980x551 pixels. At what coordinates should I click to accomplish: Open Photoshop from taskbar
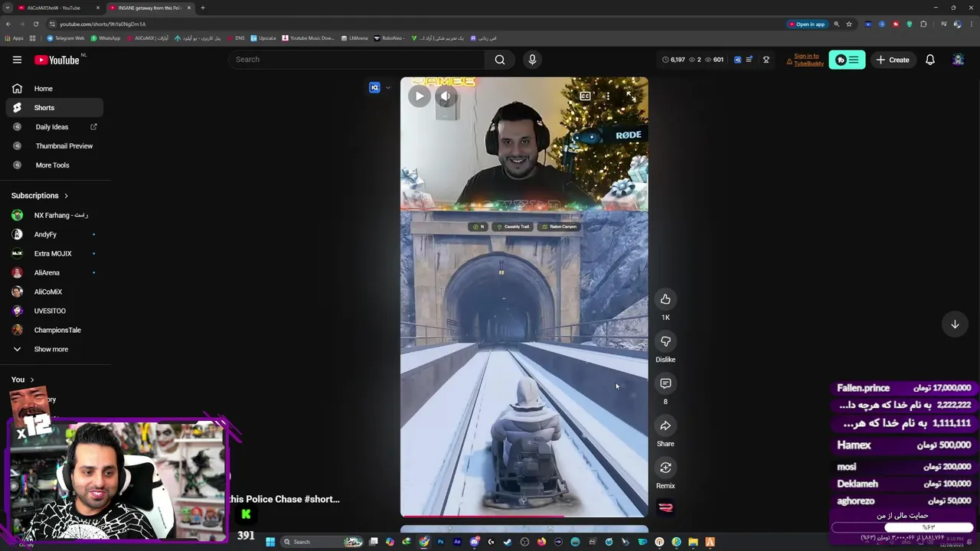pyautogui.click(x=440, y=542)
